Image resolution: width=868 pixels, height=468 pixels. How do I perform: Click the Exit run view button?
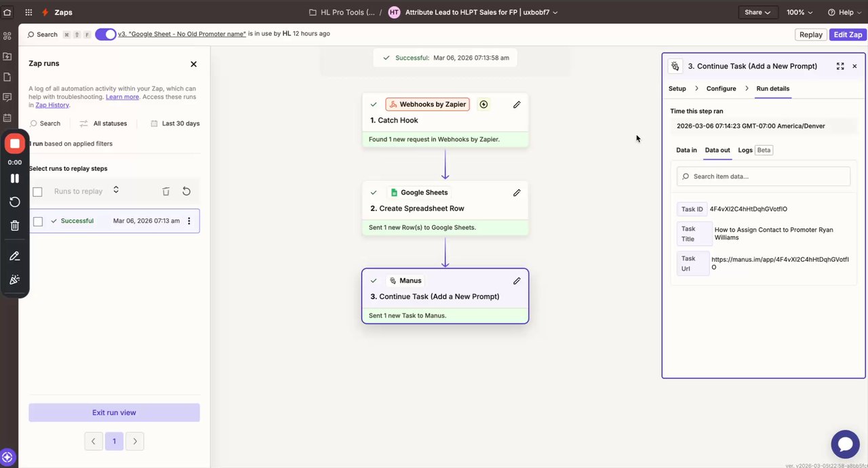[x=114, y=412]
